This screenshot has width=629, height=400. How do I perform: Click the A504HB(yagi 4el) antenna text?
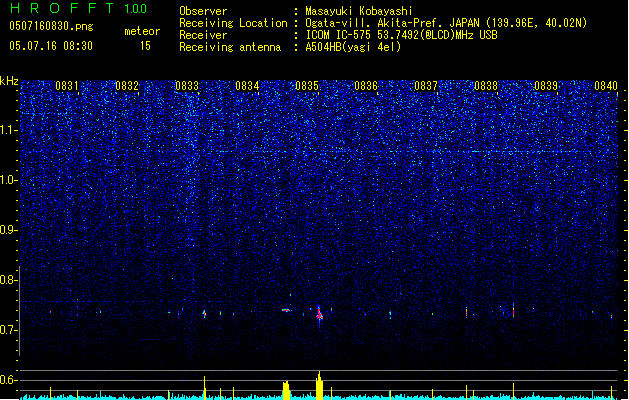click(x=353, y=47)
